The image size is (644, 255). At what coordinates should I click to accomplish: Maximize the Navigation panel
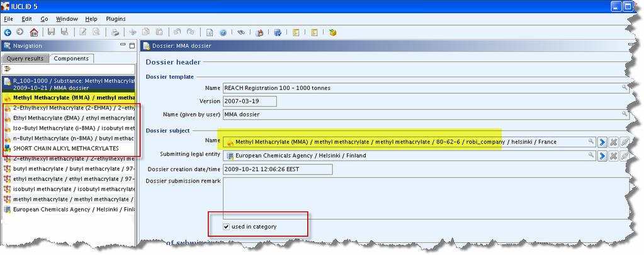click(x=132, y=45)
